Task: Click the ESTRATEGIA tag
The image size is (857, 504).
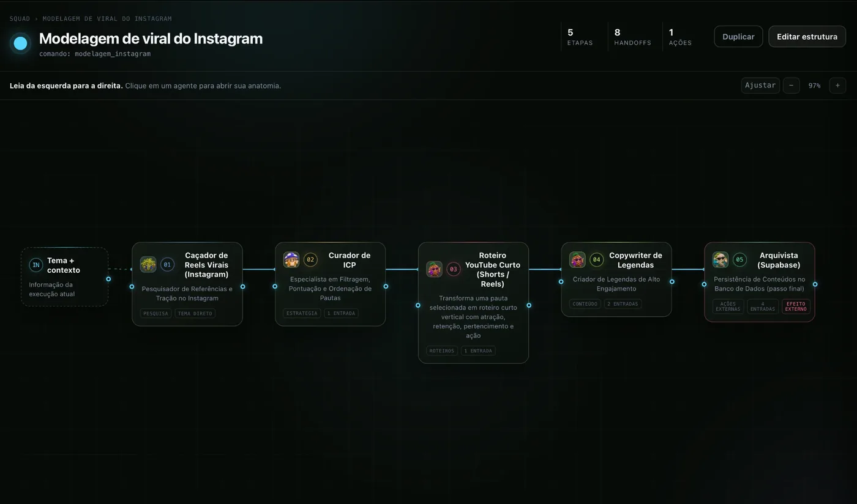Action: tap(302, 313)
